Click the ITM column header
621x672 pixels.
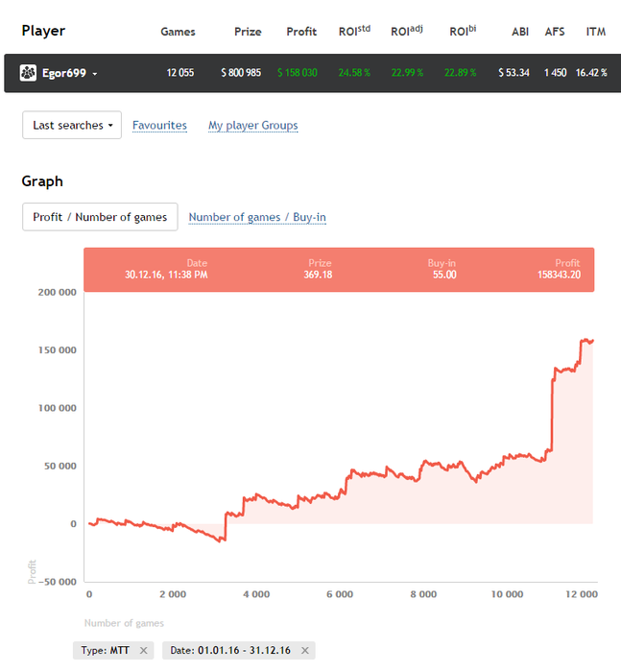[x=596, y=32]
